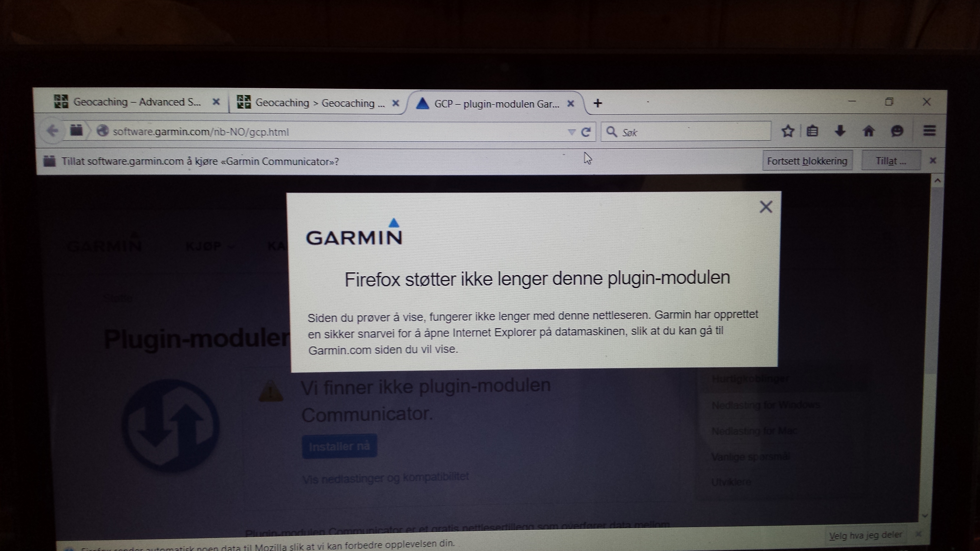
Task: Expand the KJØP menu on Garmin page
Action: pyautogui.click(x=210, y=246)
